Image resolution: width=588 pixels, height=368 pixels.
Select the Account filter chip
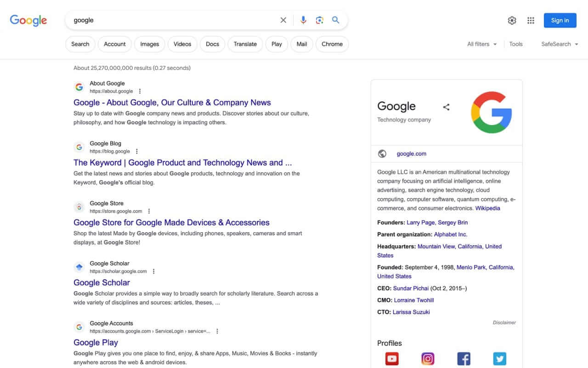[x=115, y=44]
